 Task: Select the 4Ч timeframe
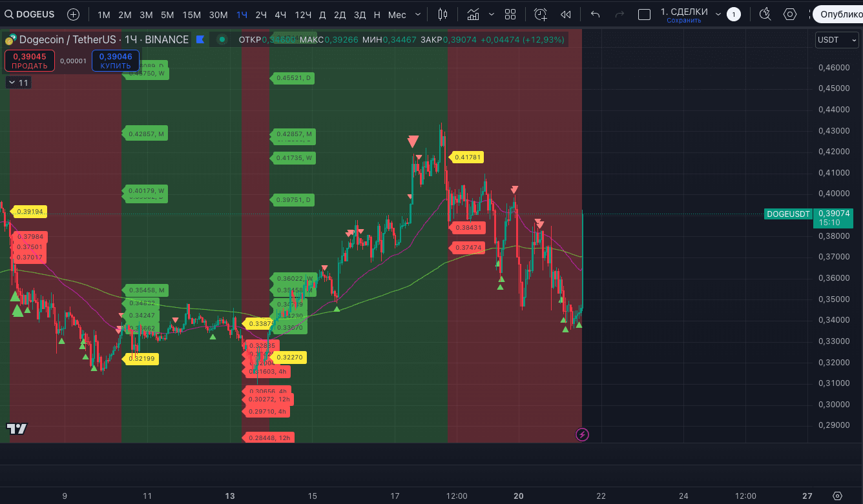coord(280,14)
